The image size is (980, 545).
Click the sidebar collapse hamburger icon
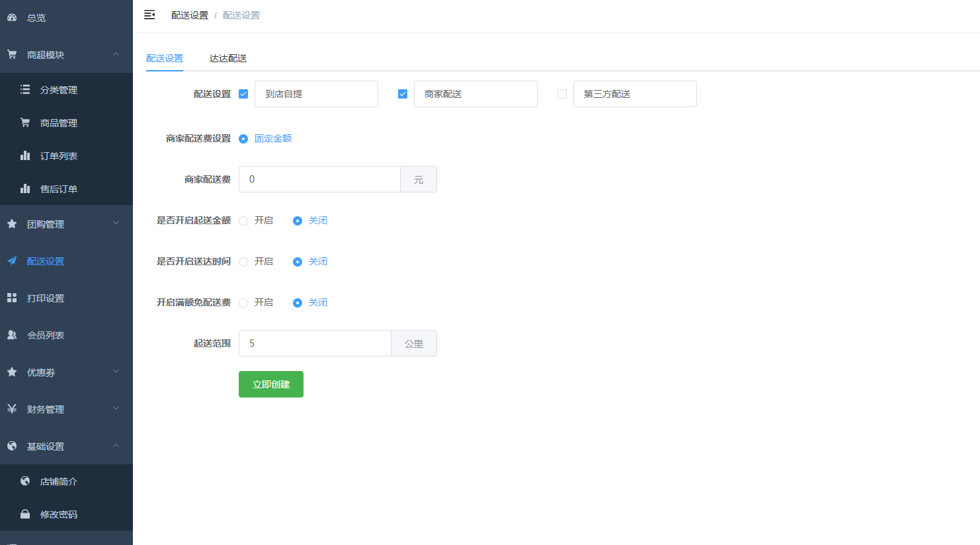(x=149, y=15)
